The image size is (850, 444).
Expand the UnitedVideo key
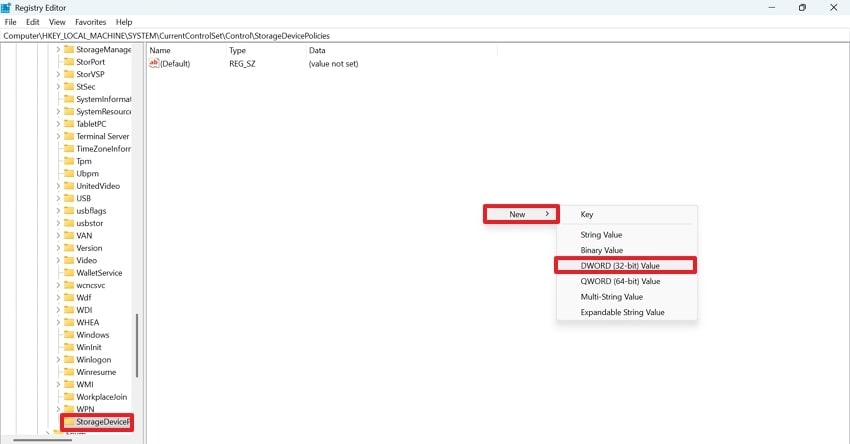coord(58,186)
